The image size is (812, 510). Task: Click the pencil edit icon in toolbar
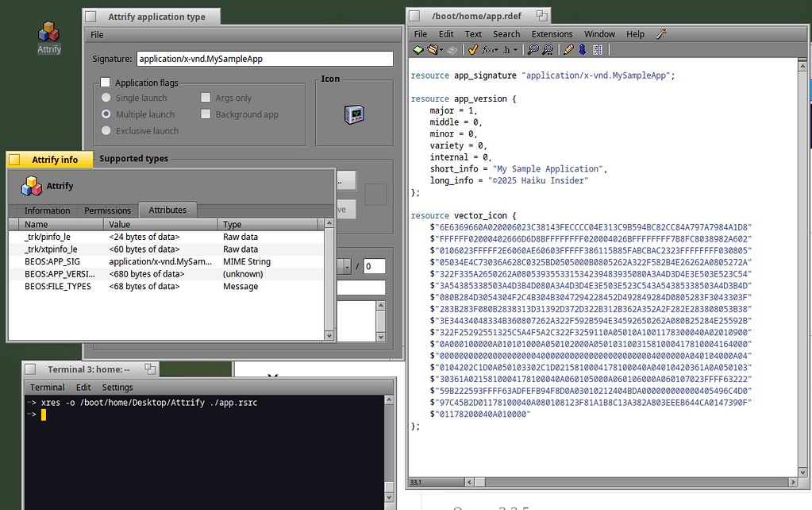click(568, 50)
